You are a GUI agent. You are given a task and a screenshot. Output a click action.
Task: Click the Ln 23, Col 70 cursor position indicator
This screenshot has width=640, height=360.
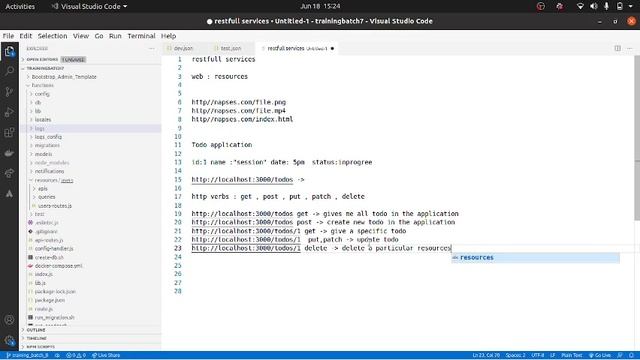click(x=486, y=355)
